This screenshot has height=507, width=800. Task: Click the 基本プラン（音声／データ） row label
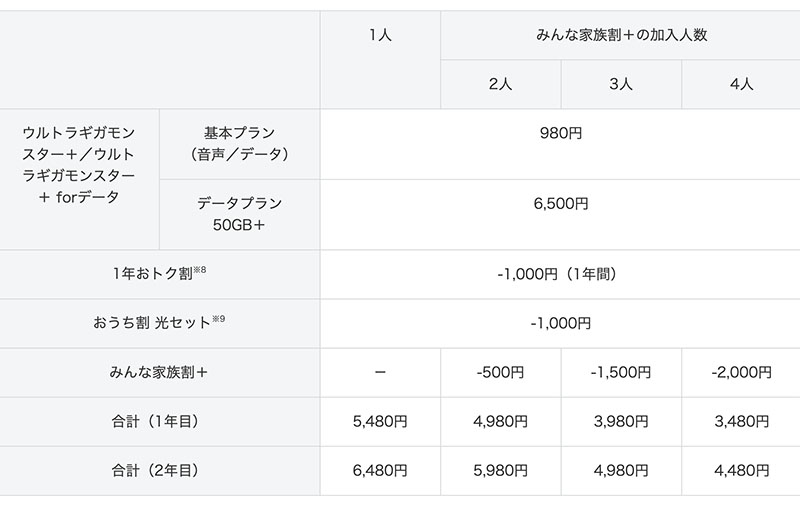click(x=239, y=144)
